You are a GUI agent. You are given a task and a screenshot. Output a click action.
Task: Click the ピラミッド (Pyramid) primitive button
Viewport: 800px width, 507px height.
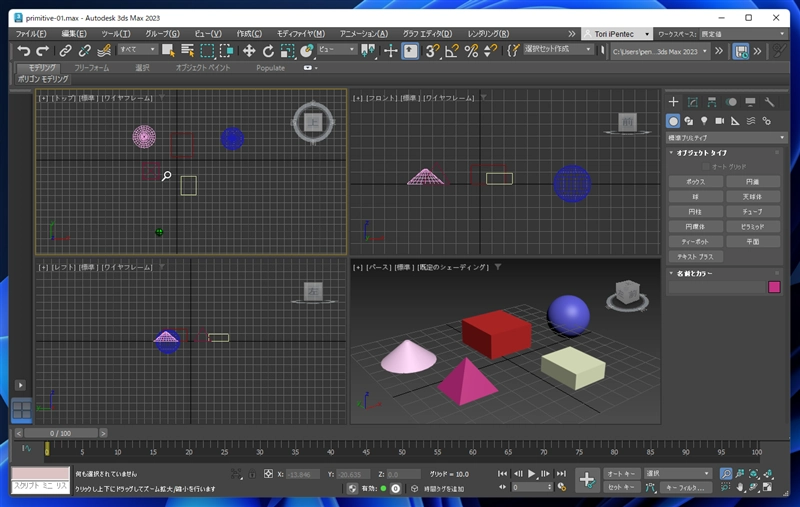(x=753, y=226)
